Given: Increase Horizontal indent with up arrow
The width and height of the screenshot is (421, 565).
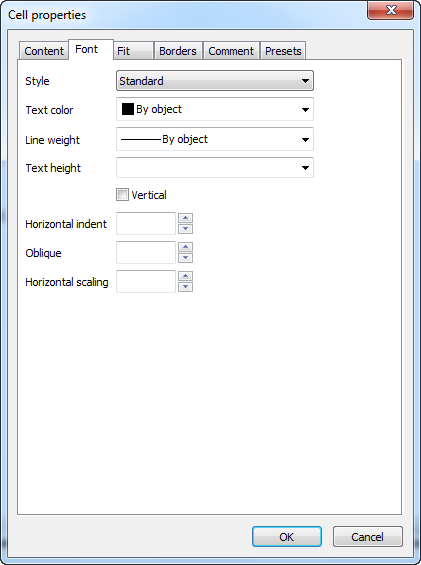Looking at the screenshot, I should tap(185, 218).
